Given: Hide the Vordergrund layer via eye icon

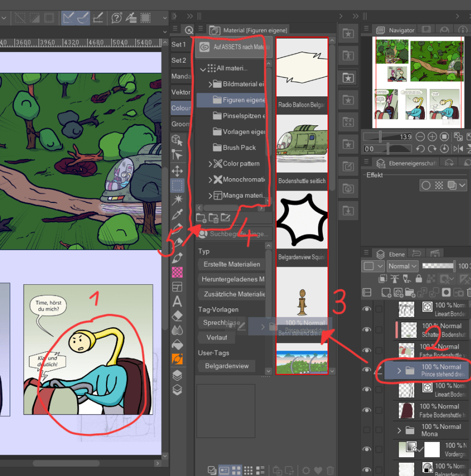Looking at the screenshot, I should tap(367, 449).
